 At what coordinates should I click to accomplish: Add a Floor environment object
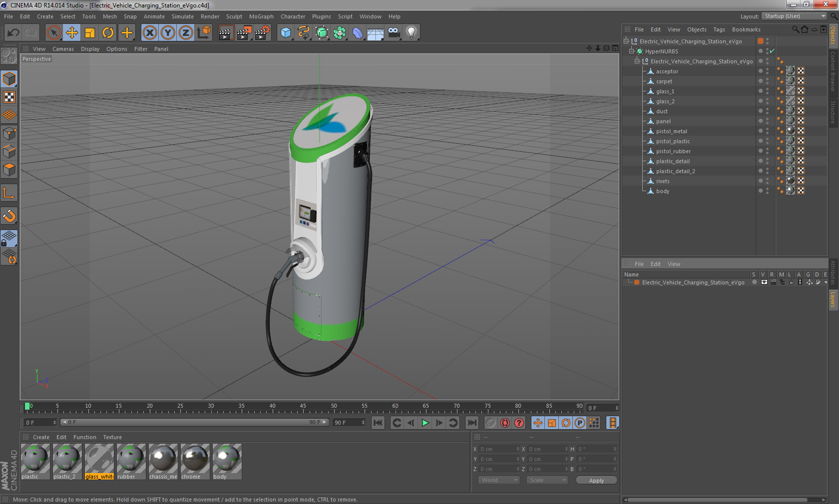[376, 33]
